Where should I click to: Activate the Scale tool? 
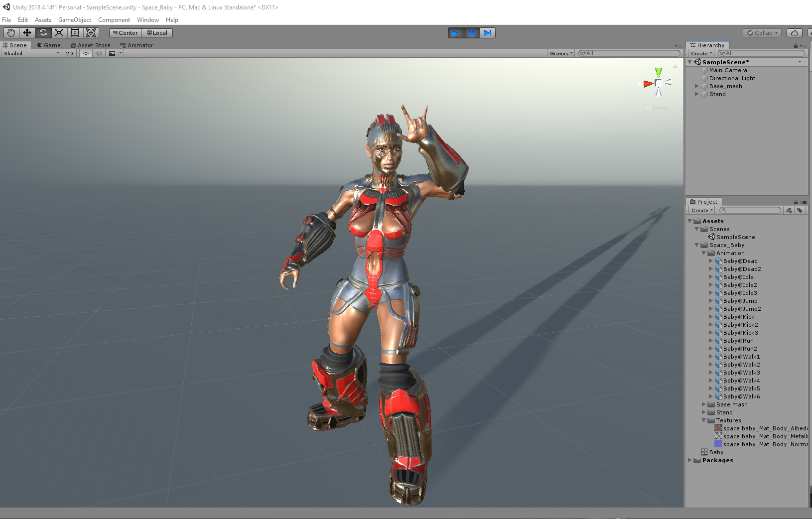pos(59,33)
